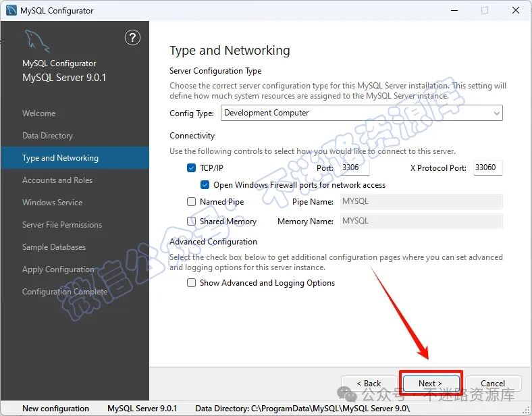This screenshot has height=416, width=532.
Task: Open the Config Type dropdown
Action: [x=362, y=113]
